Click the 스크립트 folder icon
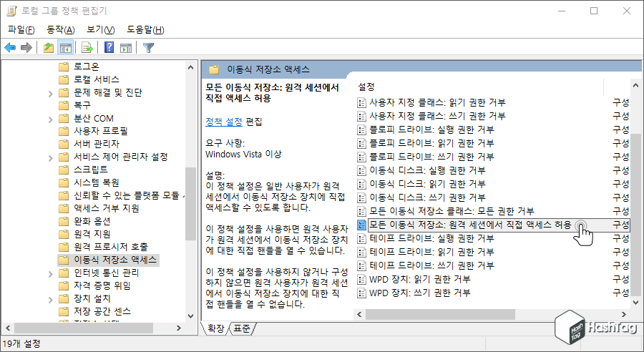The image size is (644, 352). (64, 170)
